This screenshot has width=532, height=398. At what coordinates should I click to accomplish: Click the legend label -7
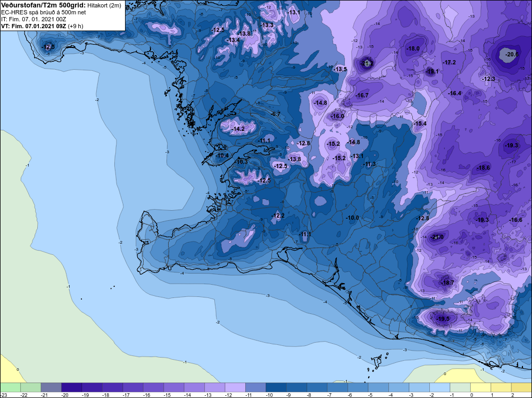330,395
